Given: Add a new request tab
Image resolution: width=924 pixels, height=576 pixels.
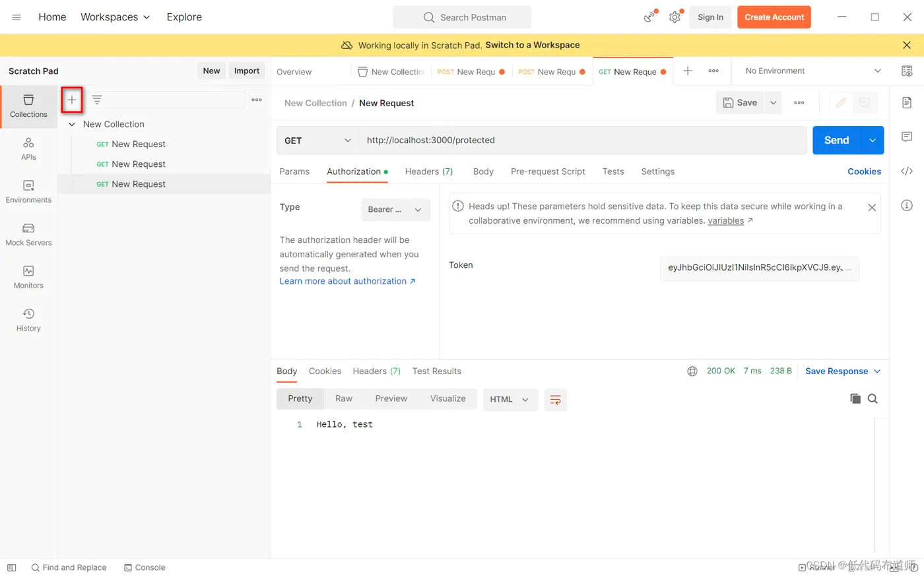Looking at the screenshot, I should pyautogui.click(x=688, y=71).
